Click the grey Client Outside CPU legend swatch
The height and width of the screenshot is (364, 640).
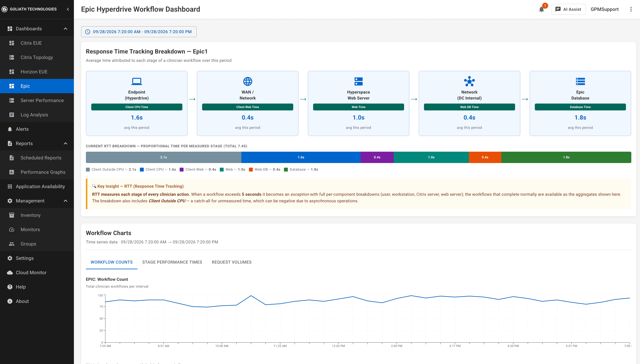pyautogui.click(x=88, y=169)
